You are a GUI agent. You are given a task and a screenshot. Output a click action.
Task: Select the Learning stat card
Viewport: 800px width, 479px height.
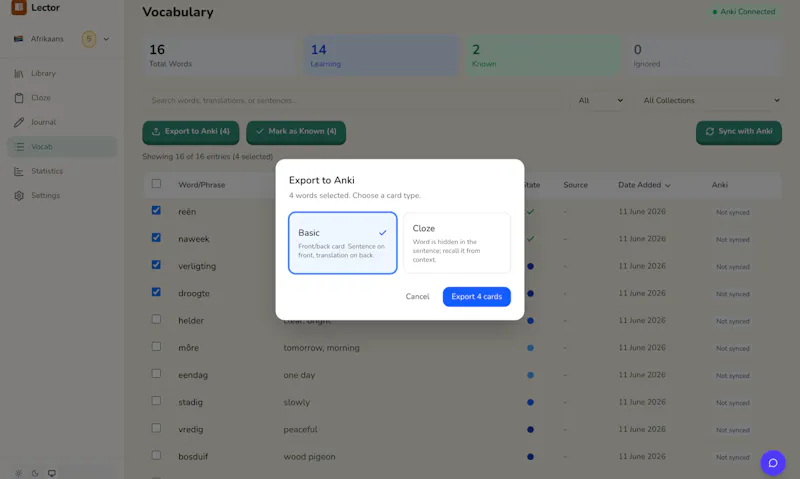381,56
